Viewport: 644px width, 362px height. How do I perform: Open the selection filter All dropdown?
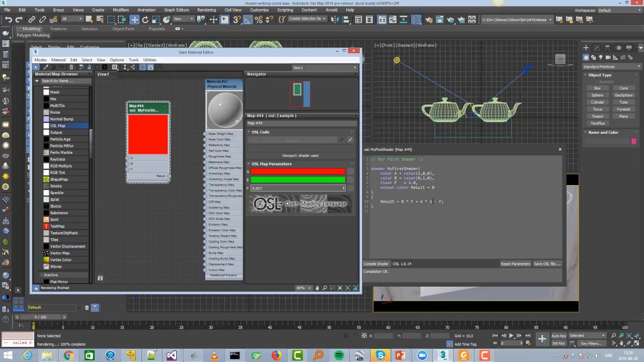[72, 19]
